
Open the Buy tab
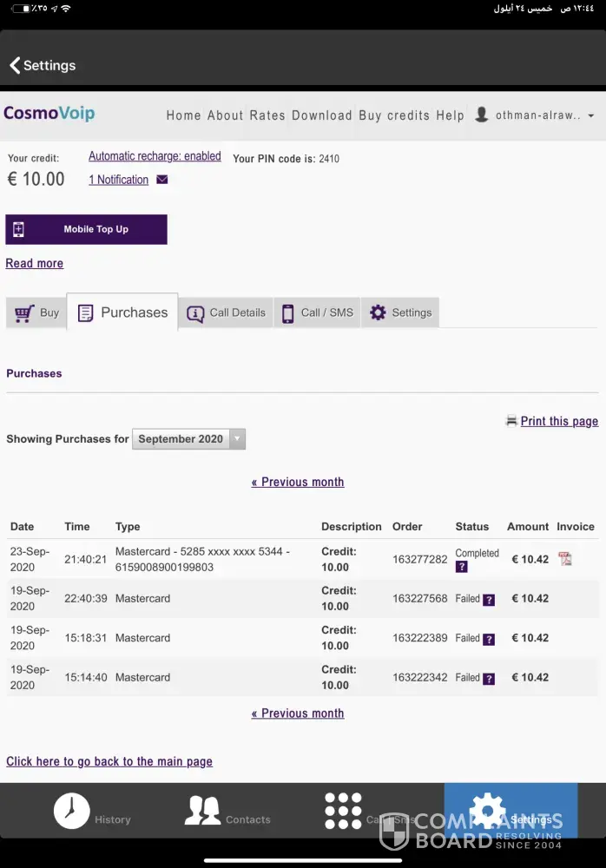point(36,312)
